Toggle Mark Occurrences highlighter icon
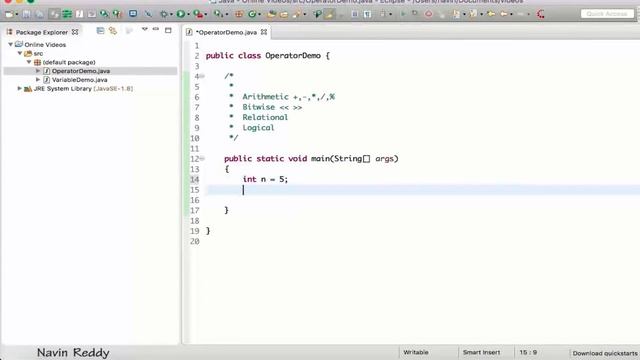Viewport: 640px width, 360px height. 329,14
